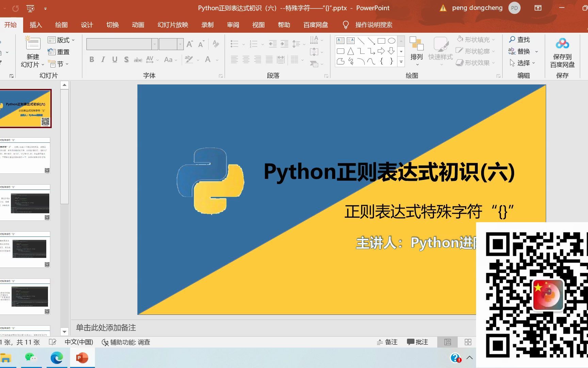Screen dimensions: 588x368
Task: Open the Review (审阅) tab
Action: pyautogui.click(x=233, y=25)
